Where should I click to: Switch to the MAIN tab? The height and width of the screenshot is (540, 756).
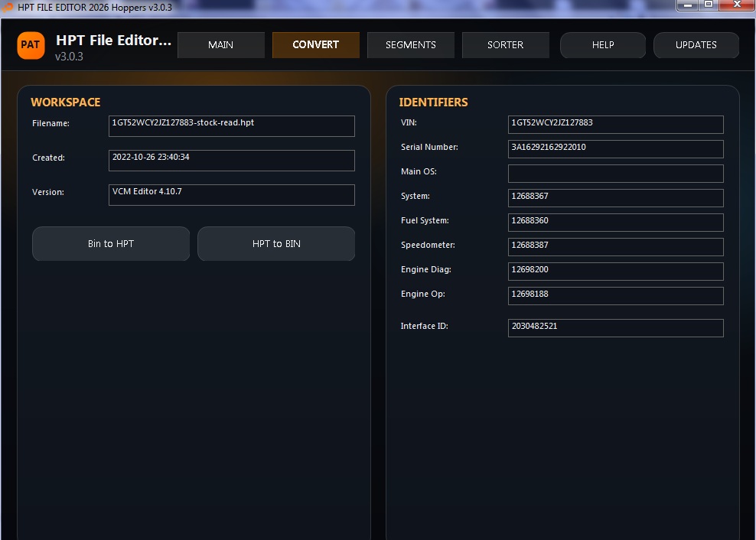(x=220, y=45)
